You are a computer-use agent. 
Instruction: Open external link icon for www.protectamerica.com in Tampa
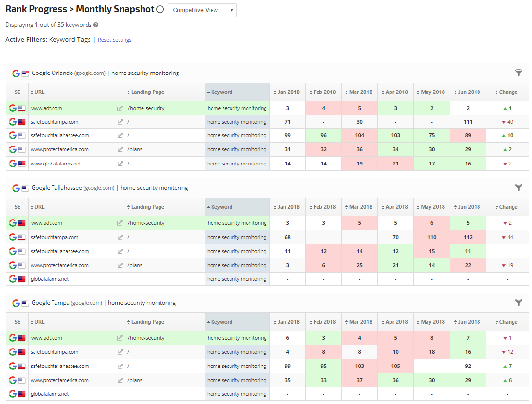tap(120, 381)
